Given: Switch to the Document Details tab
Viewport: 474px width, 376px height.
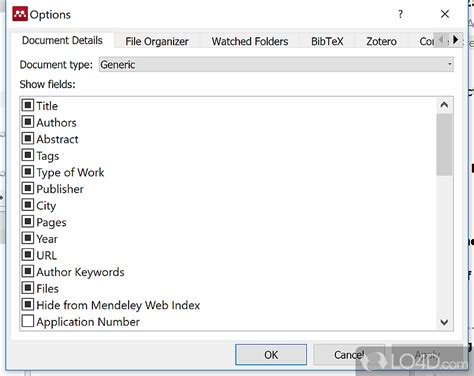Looking at the screenshot, I should point(62,40).
